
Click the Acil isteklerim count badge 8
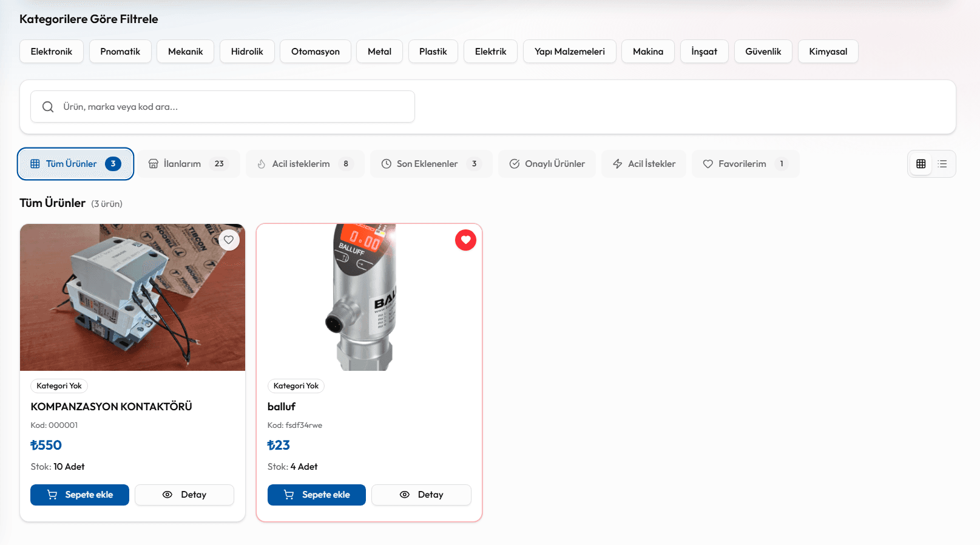pyautogui.click(x=346, y=164)
